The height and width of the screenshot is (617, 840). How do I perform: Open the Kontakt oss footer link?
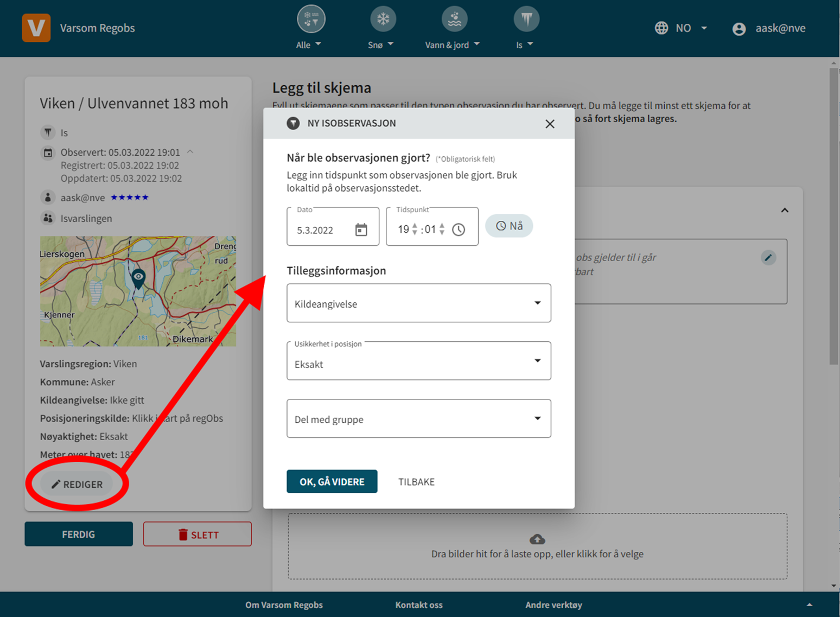click(x=418, y=605)
